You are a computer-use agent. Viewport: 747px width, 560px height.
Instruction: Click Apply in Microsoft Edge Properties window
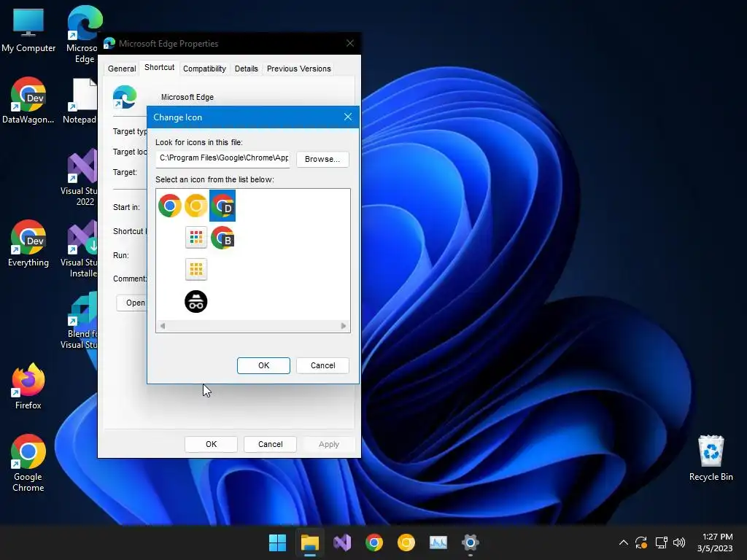pyautogui.click(x=329, y=444)
